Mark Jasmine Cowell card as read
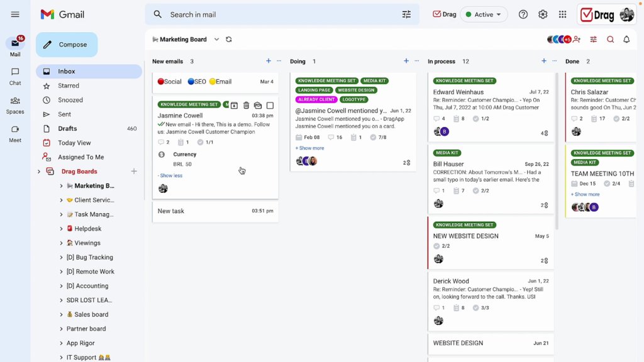Screen dimensions: 644x362 pyautogui.click(x=257, y=106)
